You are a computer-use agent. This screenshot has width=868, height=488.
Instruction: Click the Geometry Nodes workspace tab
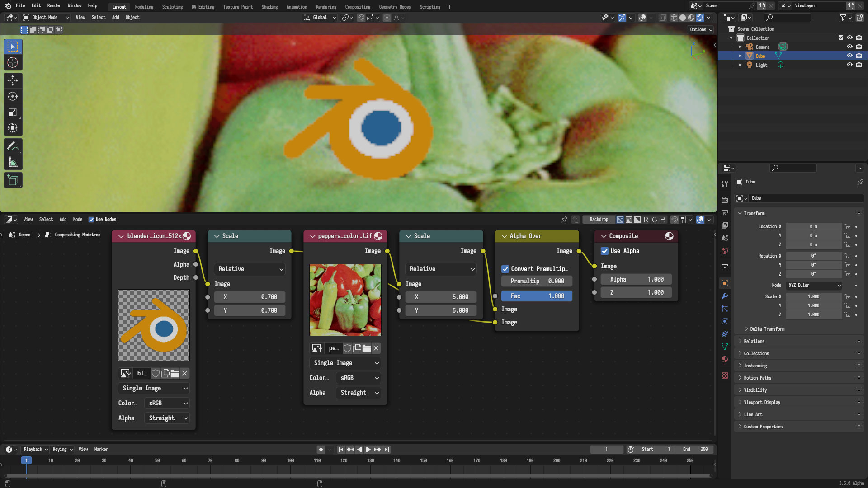394,7
